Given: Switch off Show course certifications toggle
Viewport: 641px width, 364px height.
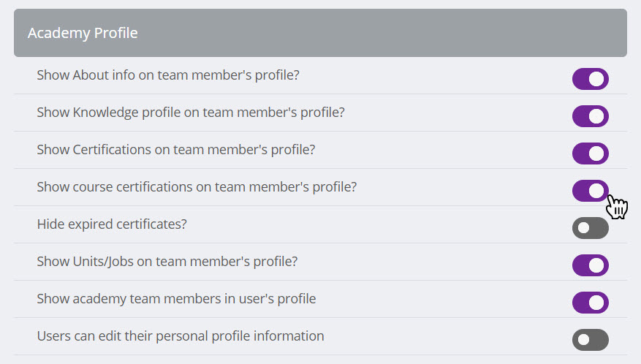Looking at the screenshot, I should [x=590, y=191].
